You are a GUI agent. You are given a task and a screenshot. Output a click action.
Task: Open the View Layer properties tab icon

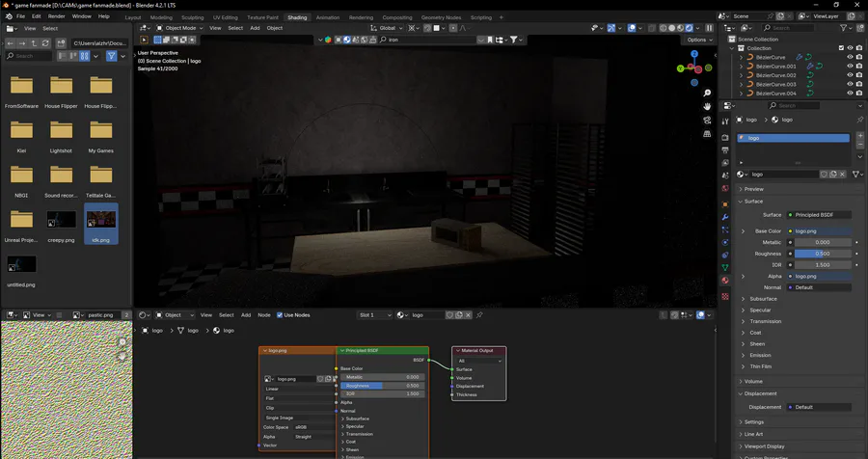point(725,163)
